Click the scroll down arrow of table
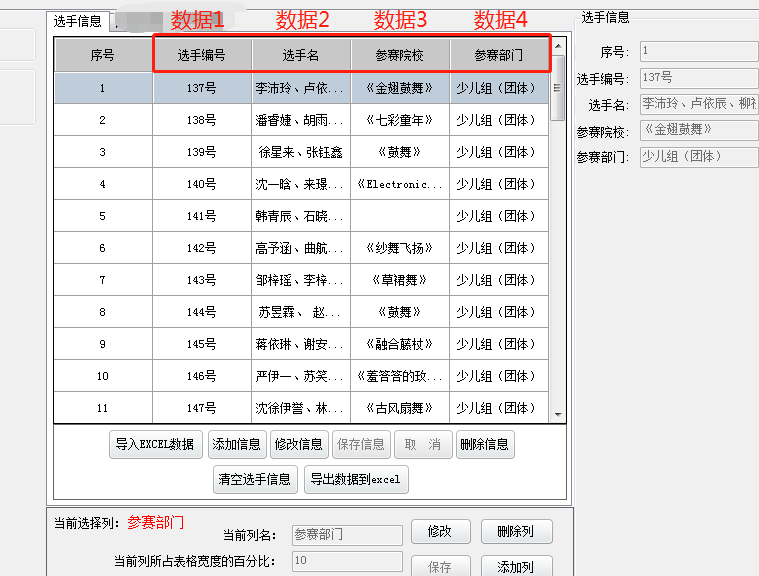Image resolution: width=759 pixels, height=576 pixels. (x=559, y=412)
